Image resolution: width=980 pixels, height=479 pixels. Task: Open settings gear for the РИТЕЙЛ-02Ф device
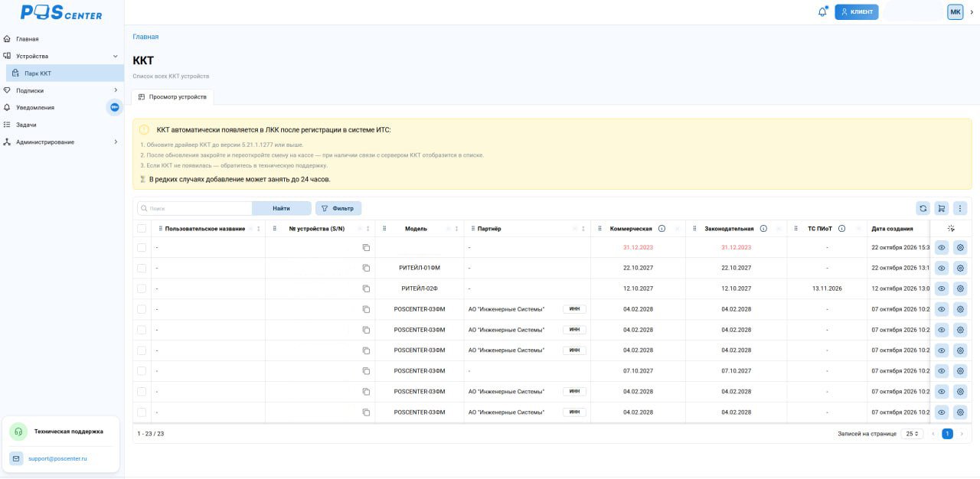[x=960, y=288]
